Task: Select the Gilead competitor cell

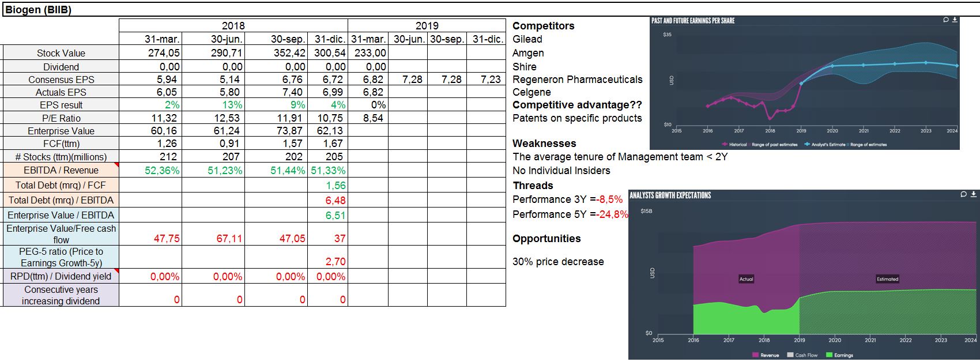Action: coord(527,39)
